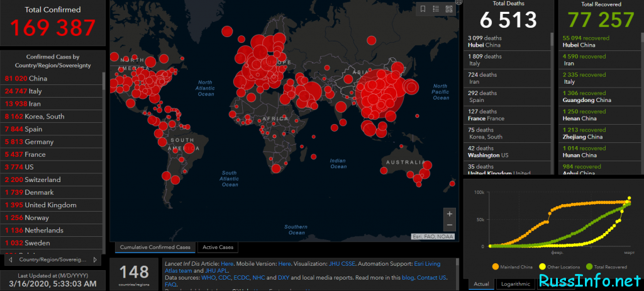Click scrollbar of Total Deaths list
This screenshot has width=644, height=291.
552,39
